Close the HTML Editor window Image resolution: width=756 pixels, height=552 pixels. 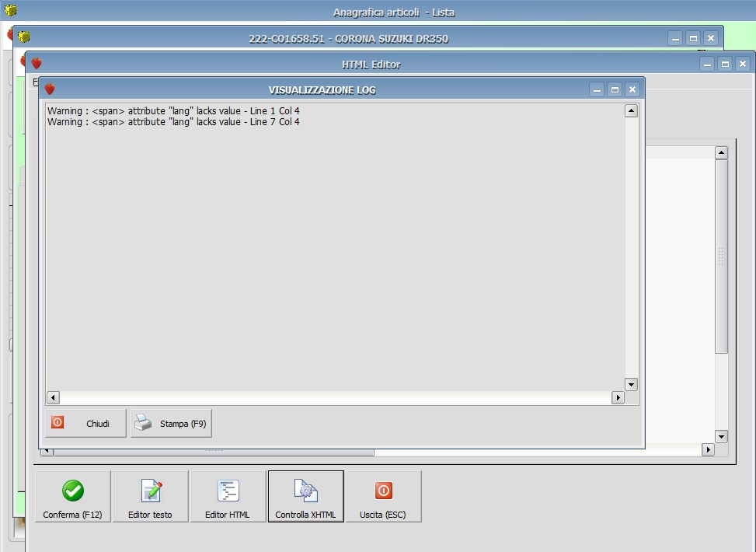coord(743,64)
